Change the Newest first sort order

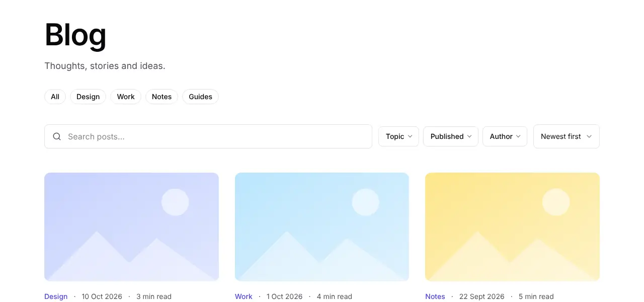tap(567, 136)
